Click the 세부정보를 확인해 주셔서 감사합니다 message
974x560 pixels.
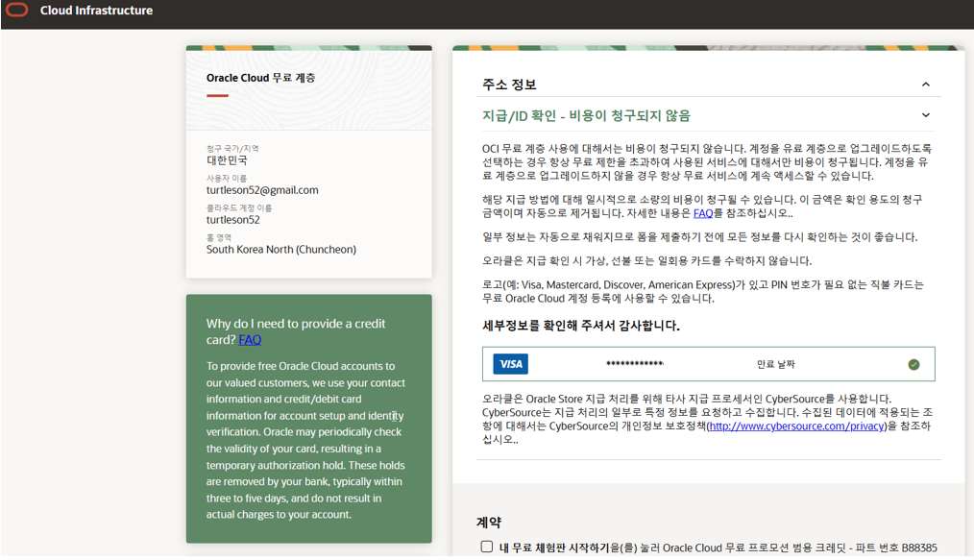pyautogui.click(x=581, y=326)
